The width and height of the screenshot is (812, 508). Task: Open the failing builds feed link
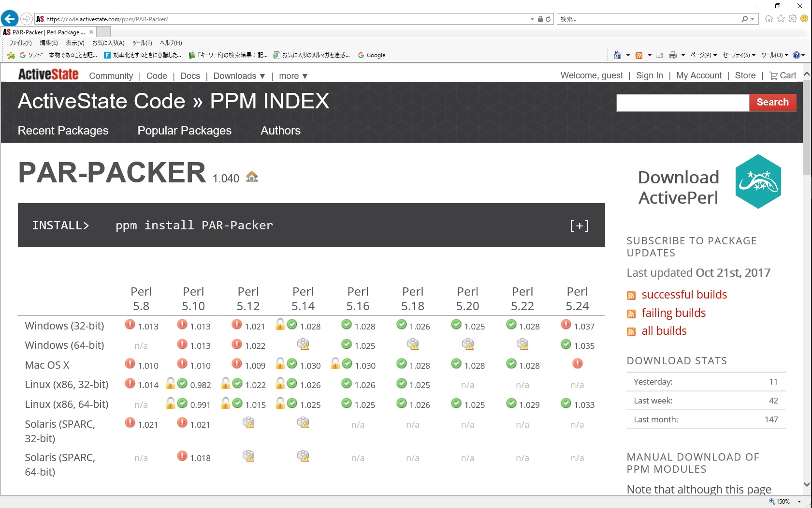click(673, 313)
